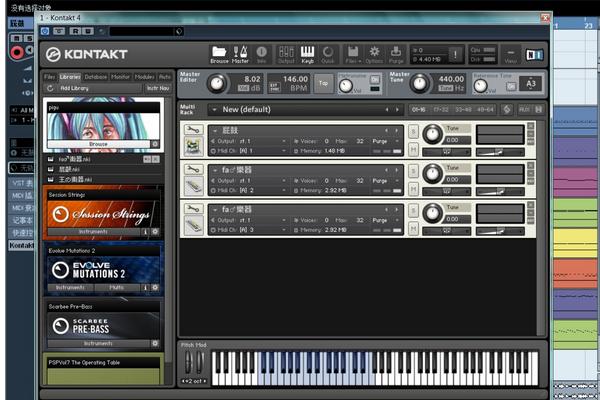Image resolution: width=600 pixels, height=400 pixels.
Task: Click drum kit icon of first instrument
Action: pyautogui.click(x=194, y=147)
